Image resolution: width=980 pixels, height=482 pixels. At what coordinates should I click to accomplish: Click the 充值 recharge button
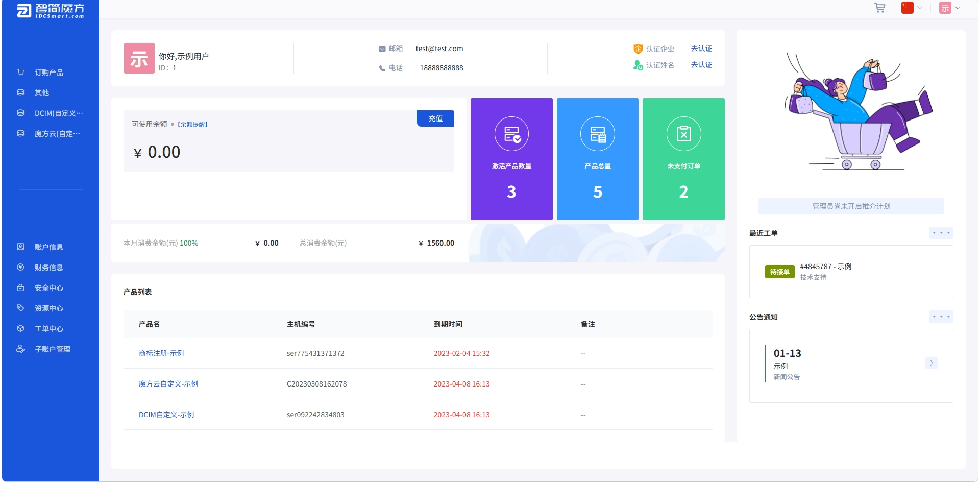(435, 118)
